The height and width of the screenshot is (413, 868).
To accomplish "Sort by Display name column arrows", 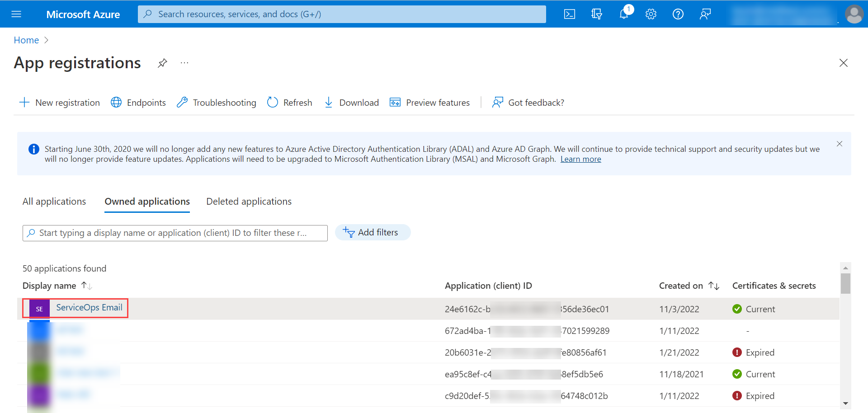I will tap(86, 286).
